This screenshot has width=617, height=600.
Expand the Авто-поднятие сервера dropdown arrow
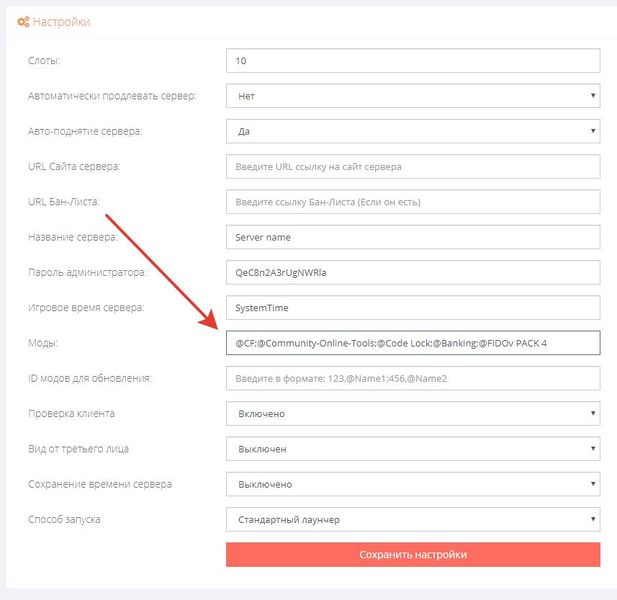coord(593,131)
